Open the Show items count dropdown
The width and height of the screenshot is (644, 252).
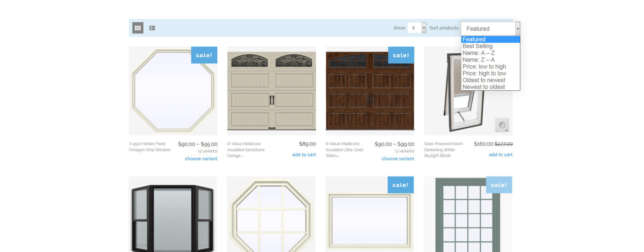point(417,28)
